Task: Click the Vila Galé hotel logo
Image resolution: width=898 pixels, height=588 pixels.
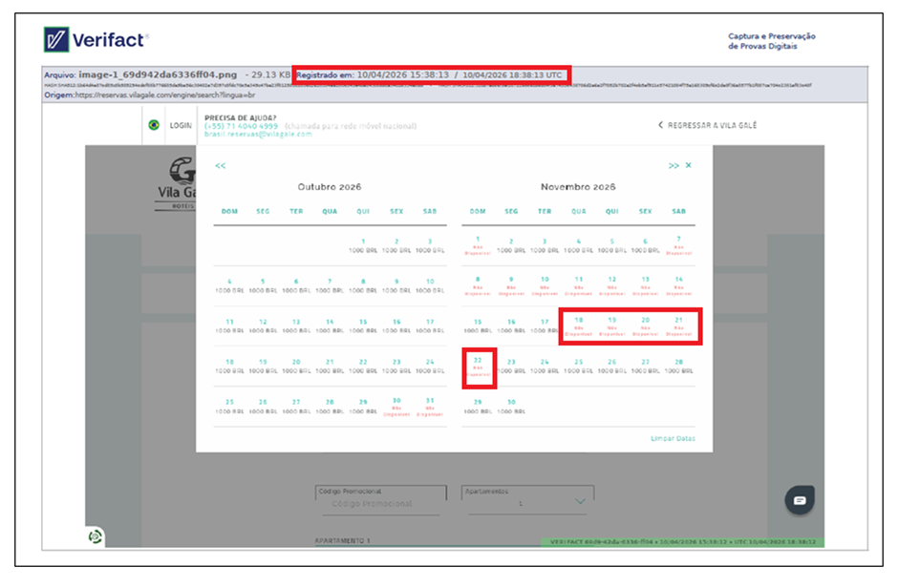Action: click(177, 183)
